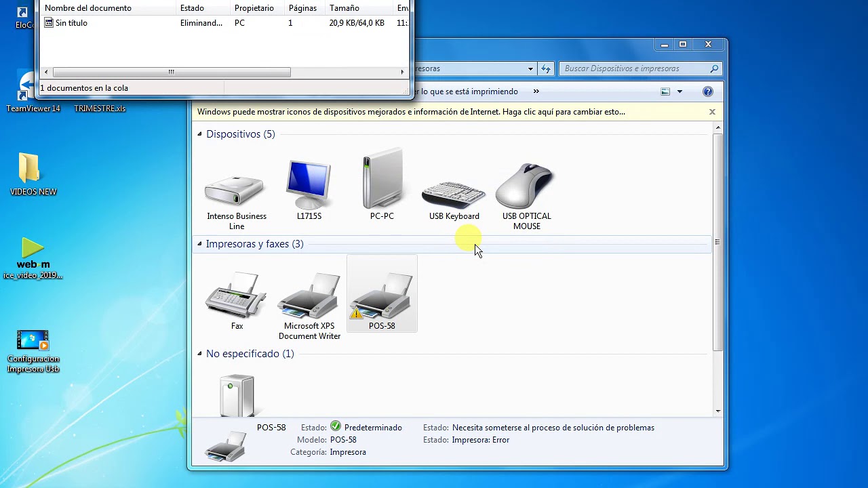Click the Buscar Dispositivos e impresoras field

point(634,68)
